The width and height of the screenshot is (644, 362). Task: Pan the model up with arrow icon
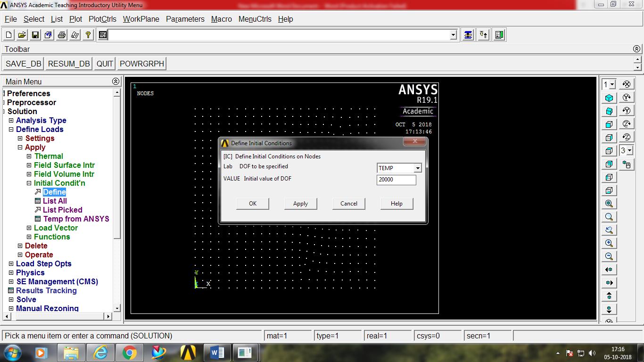609,296
